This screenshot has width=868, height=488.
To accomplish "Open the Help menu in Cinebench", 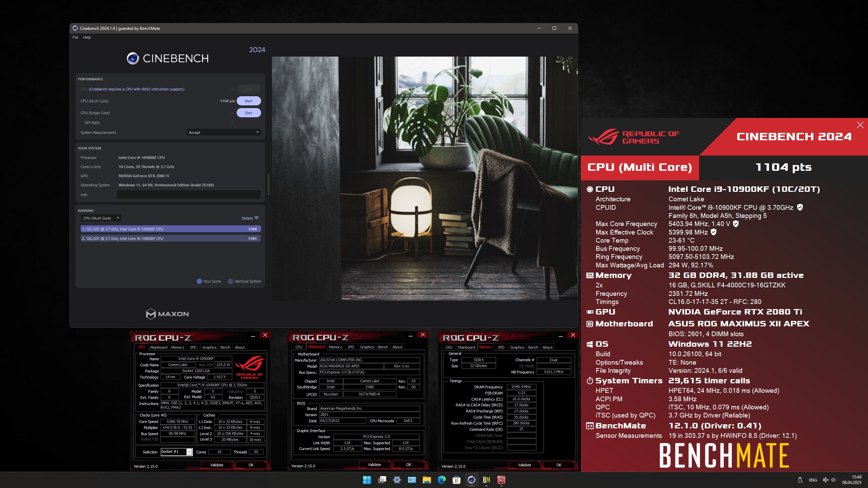I will click(x=87, y=37).
